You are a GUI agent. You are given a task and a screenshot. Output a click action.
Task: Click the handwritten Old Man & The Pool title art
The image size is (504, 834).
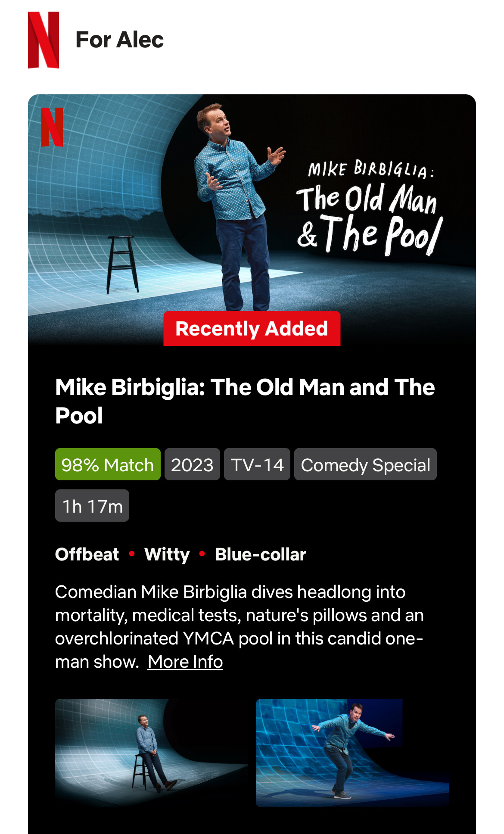coord(370,208)
